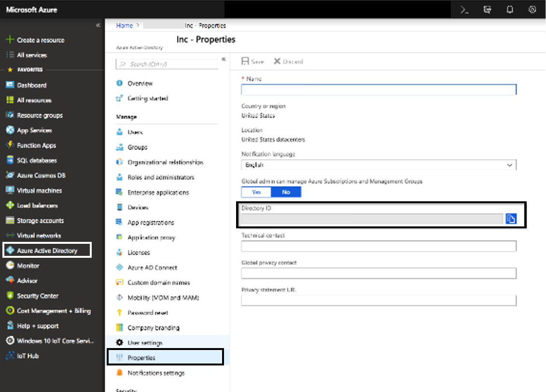Go to Home via breadcrumb link

pos(124,26)
